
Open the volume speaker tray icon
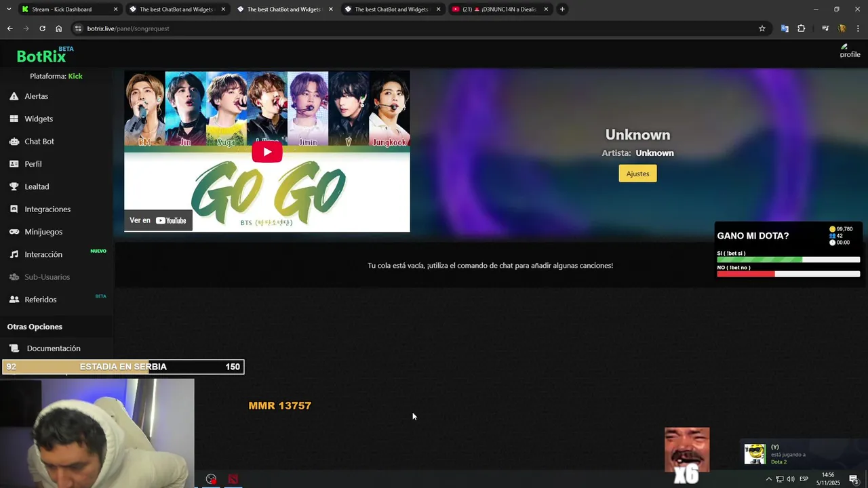coord(791,479)
